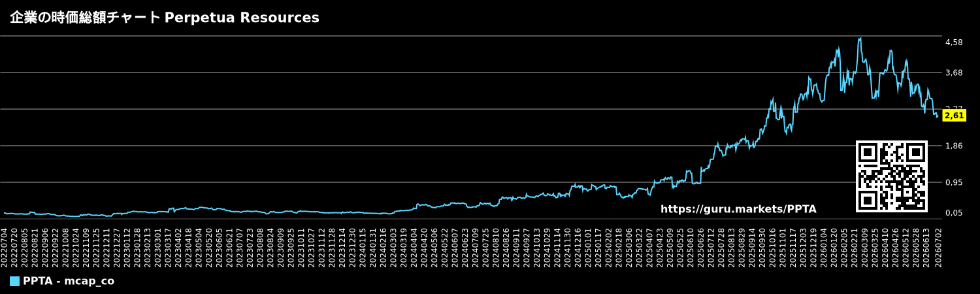Click the 20231112 x-axis date label
This screenshot has height=294, width=980.
click(x=321, y=247)
